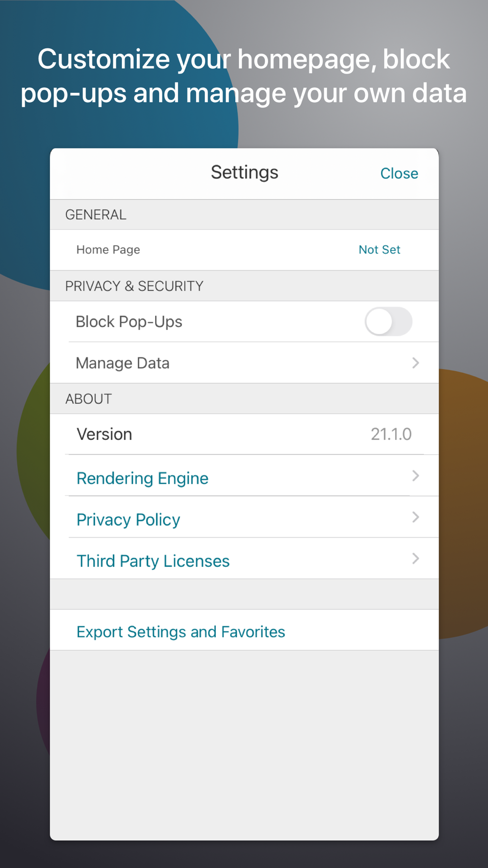Viewport: 488px width, 868px height.
Task: Expand the Rendering Engine chevron
Action: pyautogui.click(x=415, y=476)
